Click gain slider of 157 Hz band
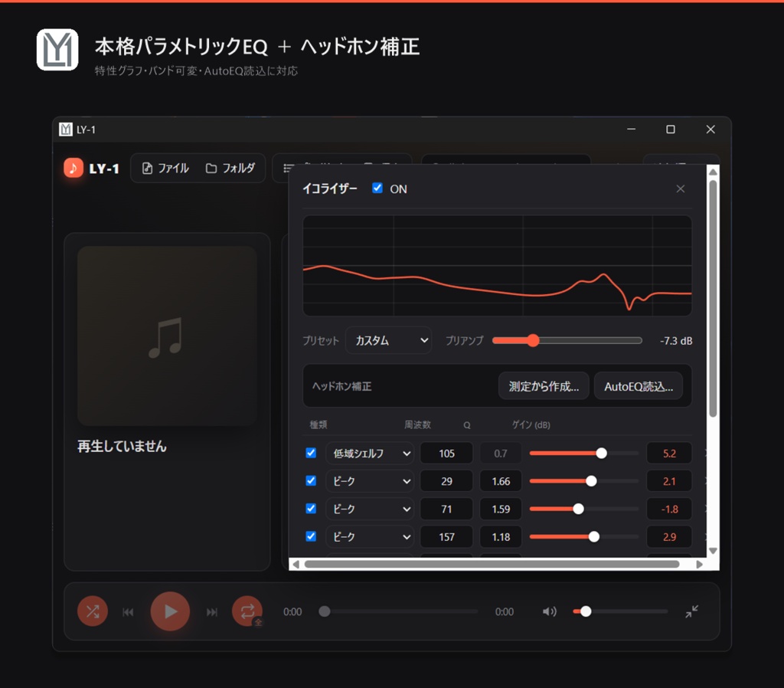This screenshot has width=784, height=688. 584,537
